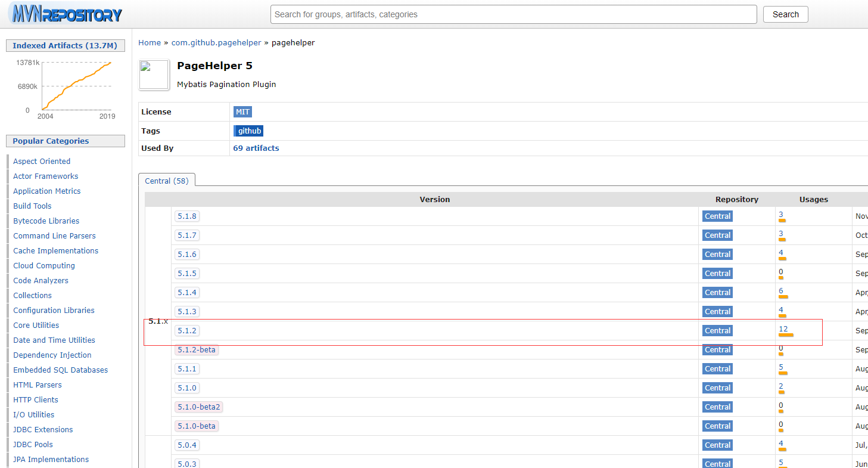Viewport: 868px width, 468px height.
Task: Open the Cloud Computing category
Action: (44, 265)
